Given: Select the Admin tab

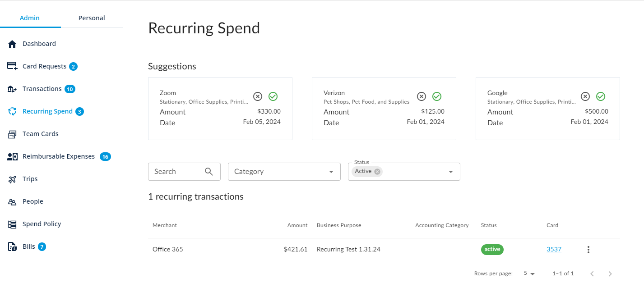Looking at the screenshot, I should coord(29,18).
